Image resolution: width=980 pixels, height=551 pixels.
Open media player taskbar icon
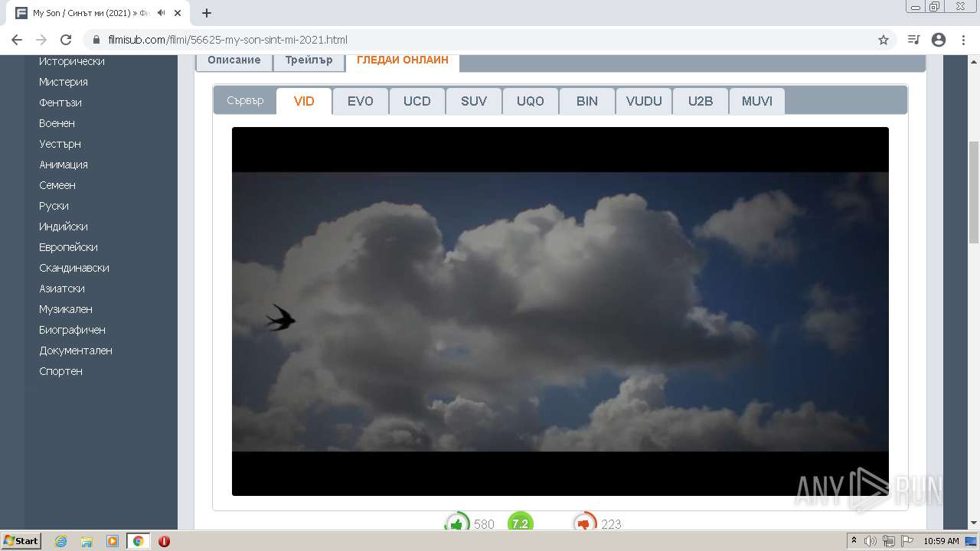point(113,541)
